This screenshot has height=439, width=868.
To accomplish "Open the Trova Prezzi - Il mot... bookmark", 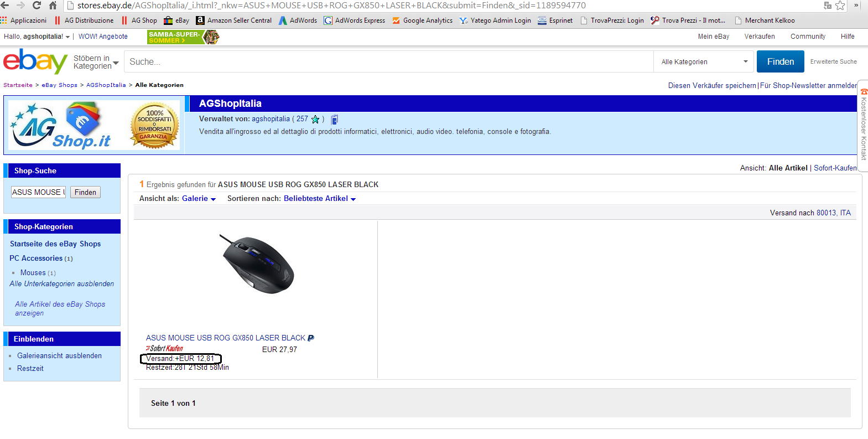I will [688, 20].
